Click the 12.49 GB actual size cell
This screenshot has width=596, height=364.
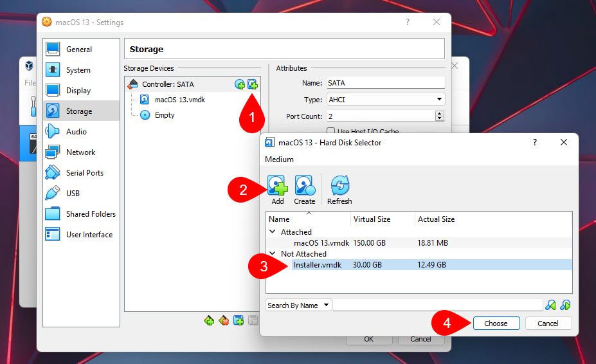tap(431, 265)
